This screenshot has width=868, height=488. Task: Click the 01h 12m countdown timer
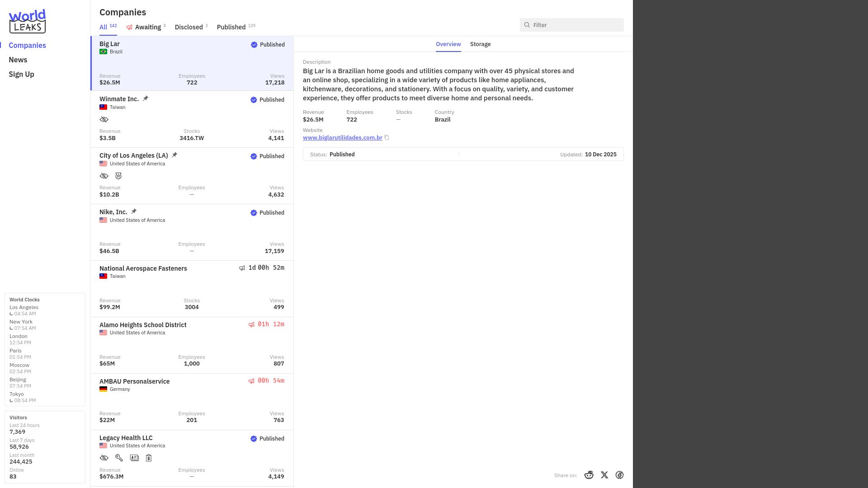tap(271, 324)
